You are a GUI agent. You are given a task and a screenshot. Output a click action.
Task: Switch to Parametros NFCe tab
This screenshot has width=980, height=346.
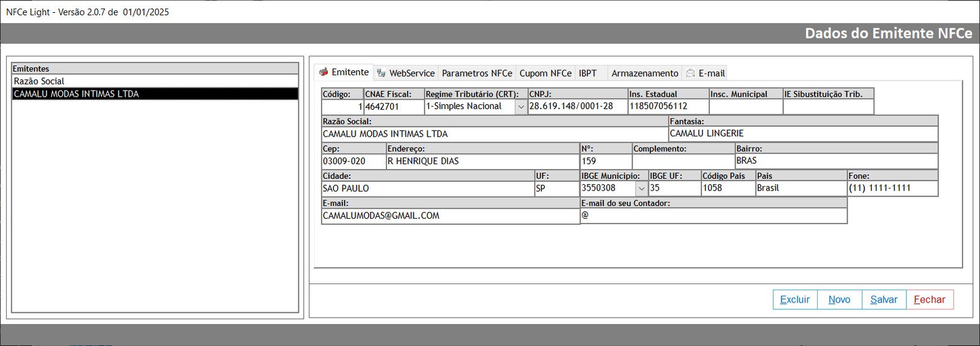click(x=477, y=73)
